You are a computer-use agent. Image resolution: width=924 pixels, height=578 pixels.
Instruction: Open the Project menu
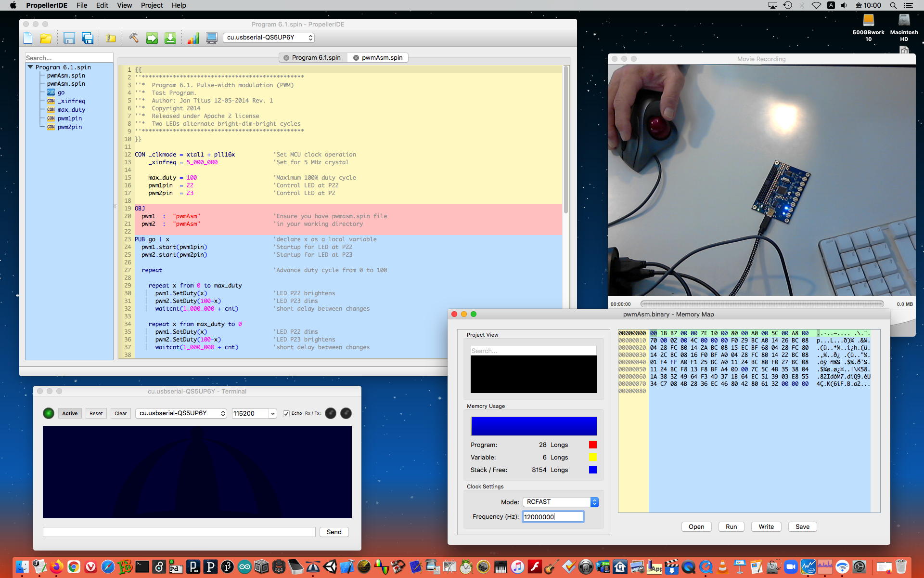coord(152,5)
